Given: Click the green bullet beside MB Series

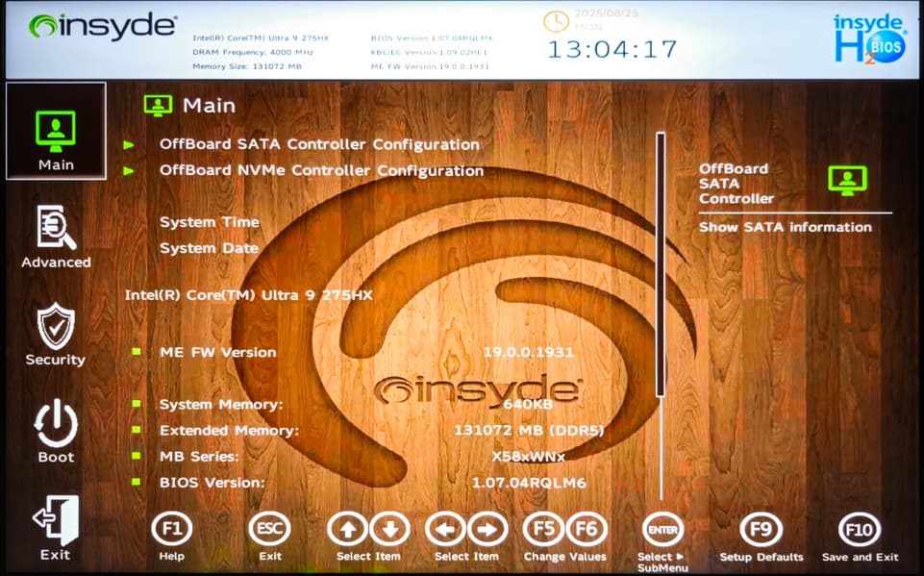Looking at the screenshot, I should (x=137, y=456).
